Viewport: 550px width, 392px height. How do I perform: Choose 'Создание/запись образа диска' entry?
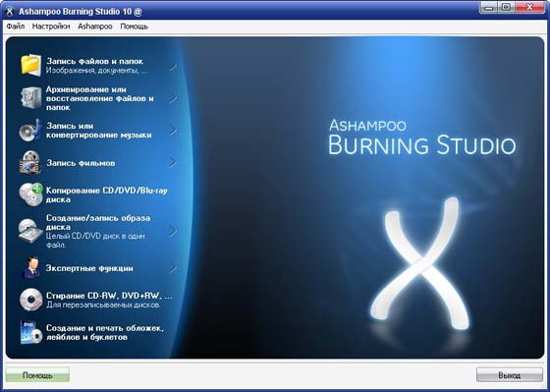point(98,222)
